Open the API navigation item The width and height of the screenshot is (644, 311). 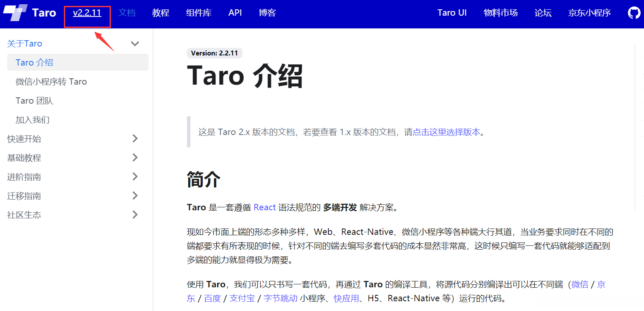[235, 13]
